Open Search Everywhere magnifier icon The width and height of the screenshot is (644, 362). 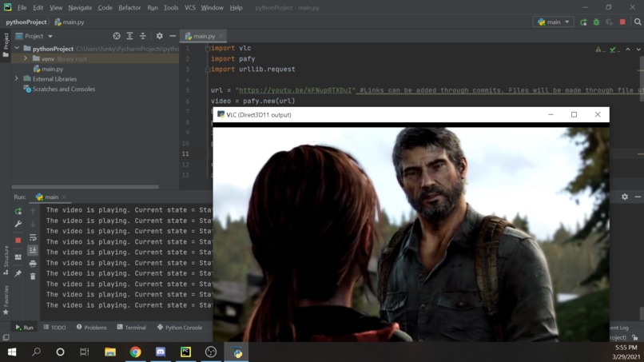point(638,22)
